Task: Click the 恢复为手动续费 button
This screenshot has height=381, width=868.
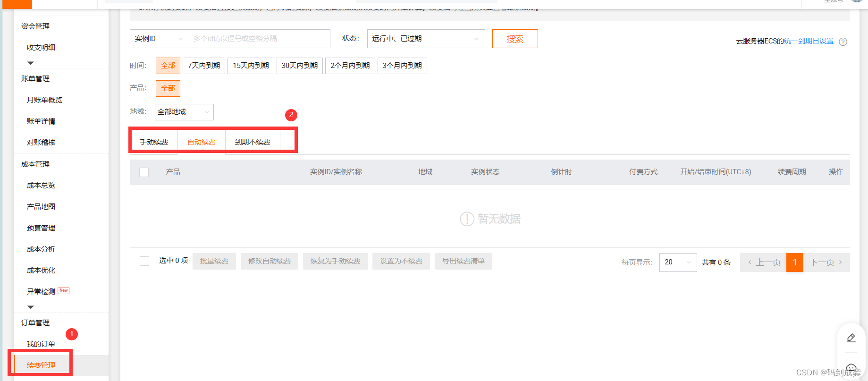Action: point(335,261)
